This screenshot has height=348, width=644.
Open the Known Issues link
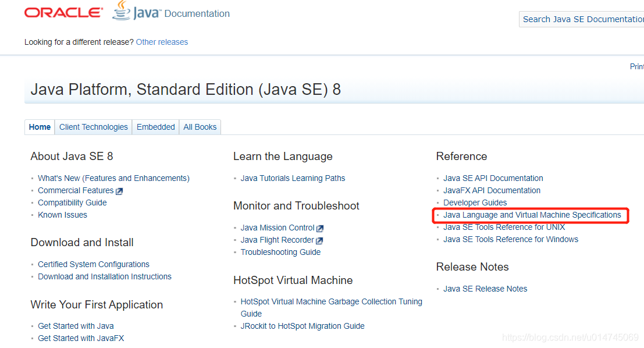click(x=62, y=215)
